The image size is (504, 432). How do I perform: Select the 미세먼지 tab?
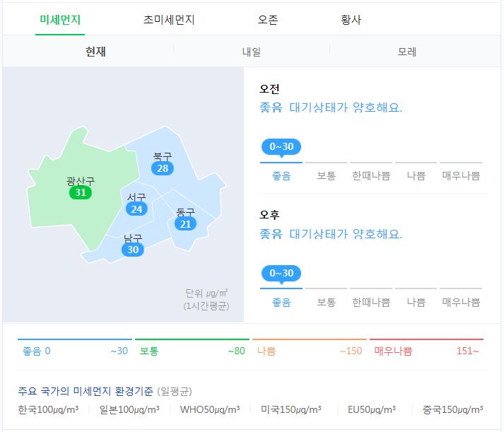pos(60,20)
